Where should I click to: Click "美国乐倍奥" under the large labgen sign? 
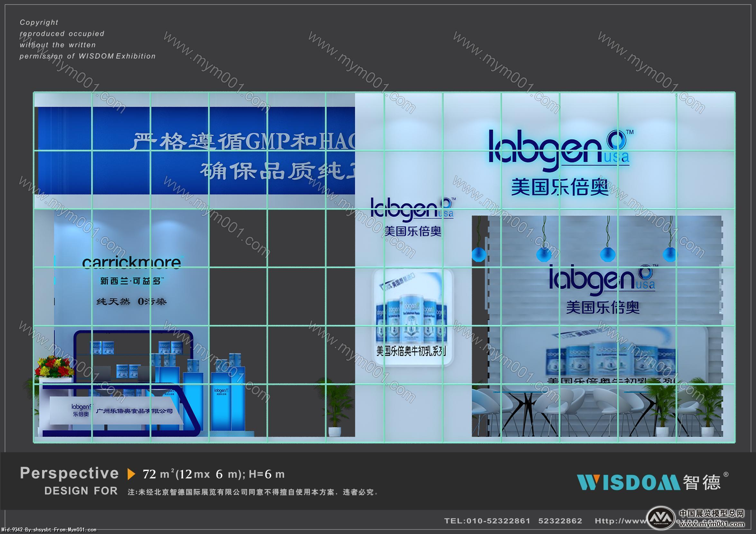(560, 187)
